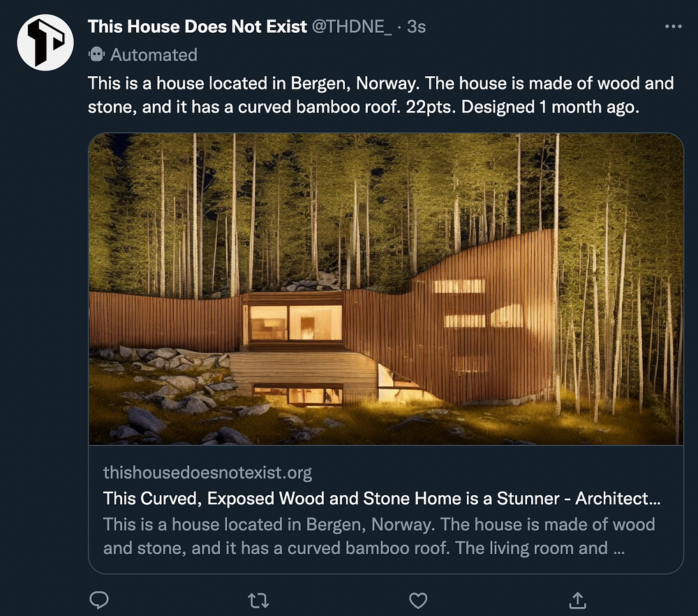Click the link card description text

tap(379, 536)
